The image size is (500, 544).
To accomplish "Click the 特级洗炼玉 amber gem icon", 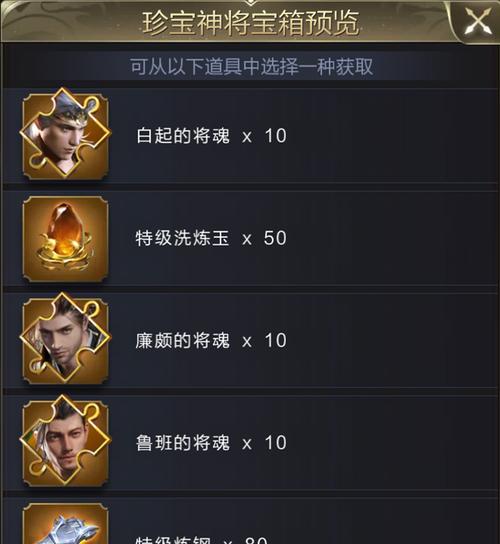I will click(x=65, y=239).
